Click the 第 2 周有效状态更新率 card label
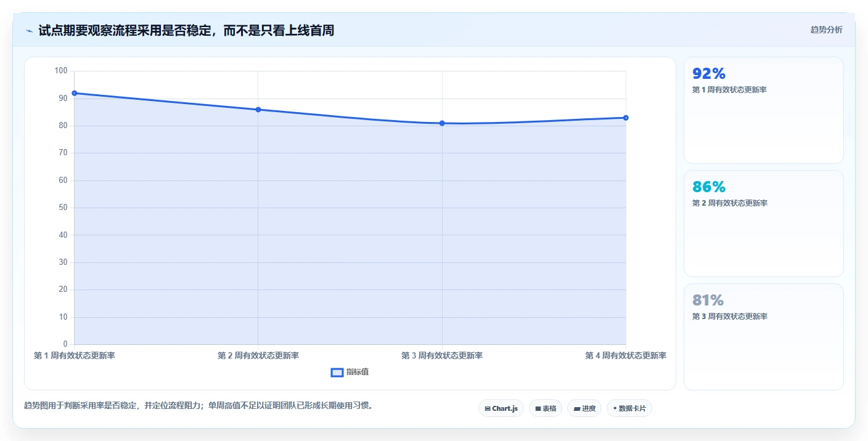The height and width of the screenshot is (441, 868). (x=730, y=203)
